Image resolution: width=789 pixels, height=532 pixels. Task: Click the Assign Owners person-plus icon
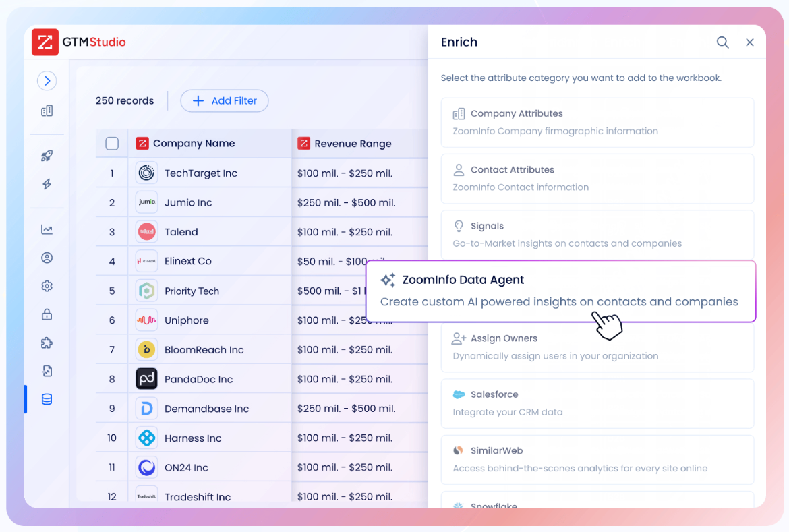[459, 338]
